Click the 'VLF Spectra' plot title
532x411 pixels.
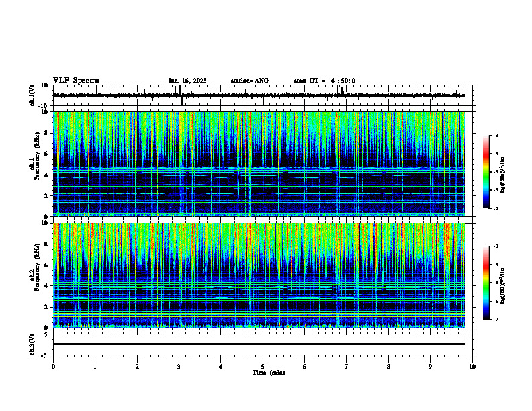[x=76, y=81]
